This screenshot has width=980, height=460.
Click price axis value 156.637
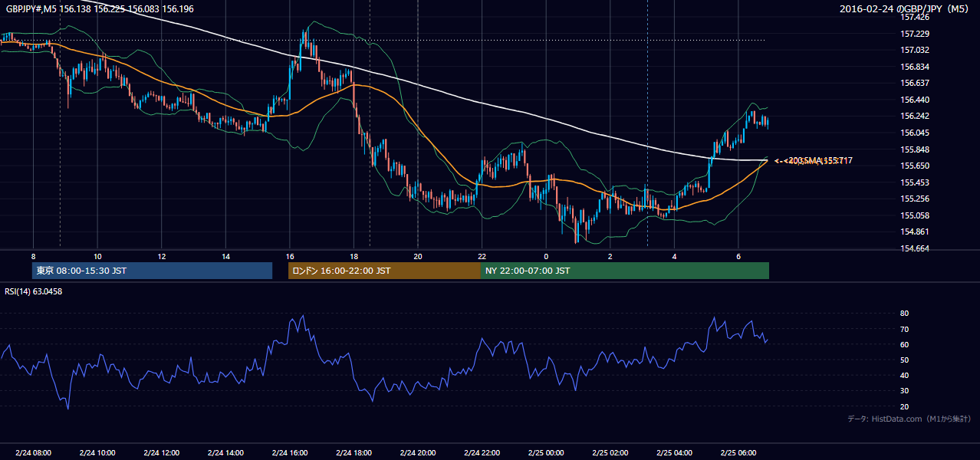point(916,83)
